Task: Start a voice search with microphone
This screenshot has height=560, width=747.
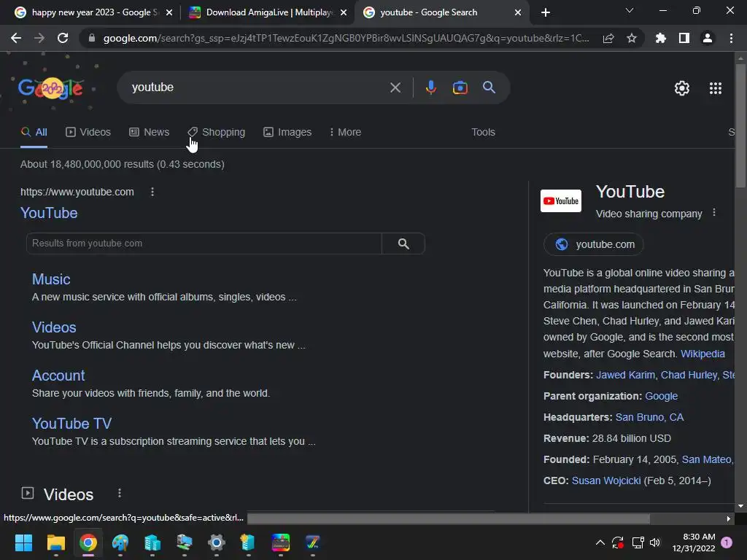Action: pos(431,87)
